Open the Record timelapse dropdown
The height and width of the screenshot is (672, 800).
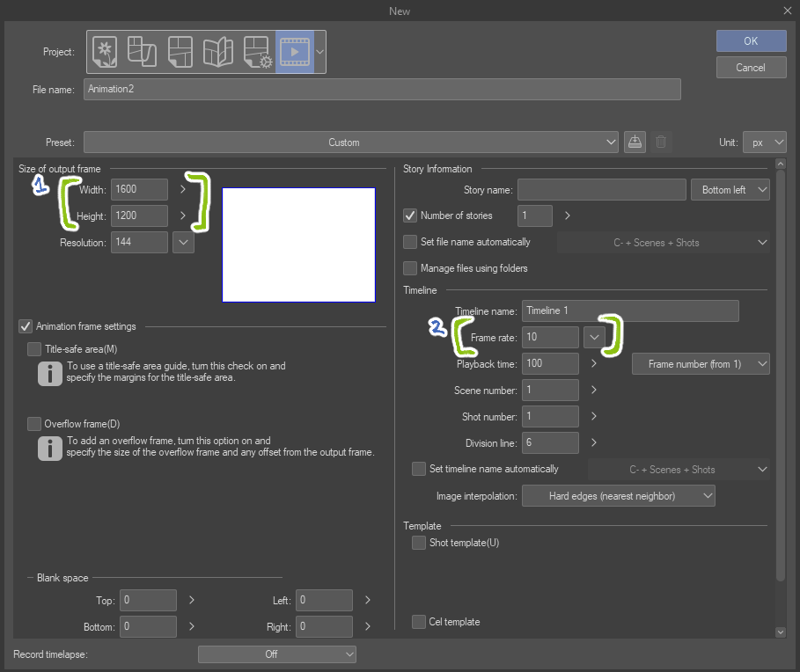[x=276, y=654]
